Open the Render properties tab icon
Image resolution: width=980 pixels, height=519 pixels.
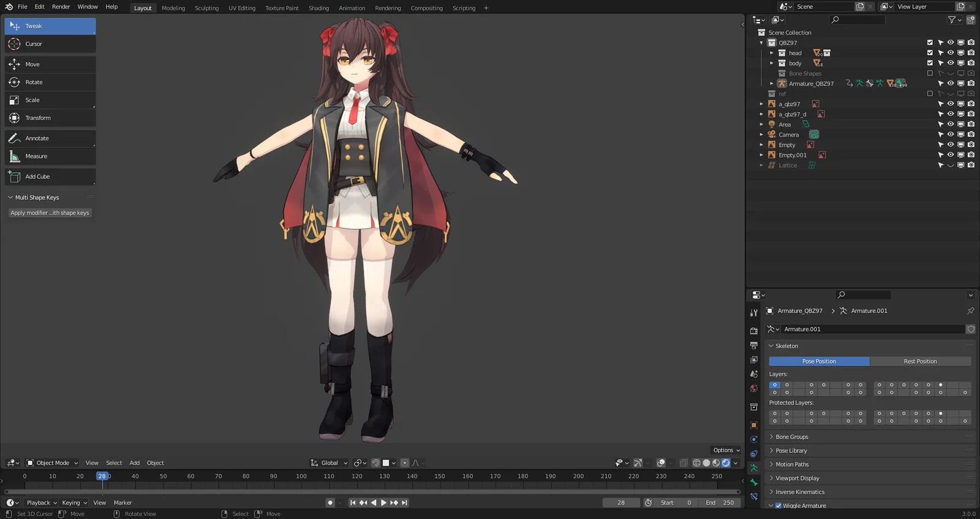pos(754,331)
